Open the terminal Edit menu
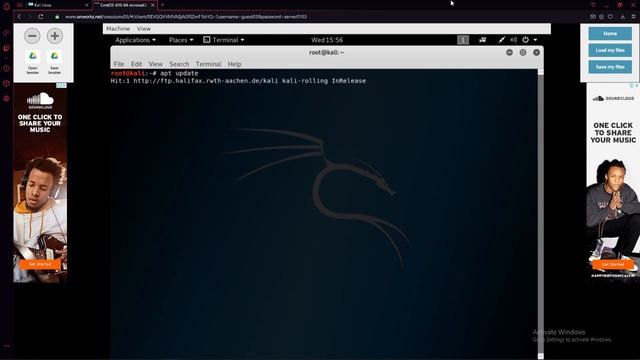The height and width of the screenshot is (360, 640). pyautogui.click(x=136, y=64)
